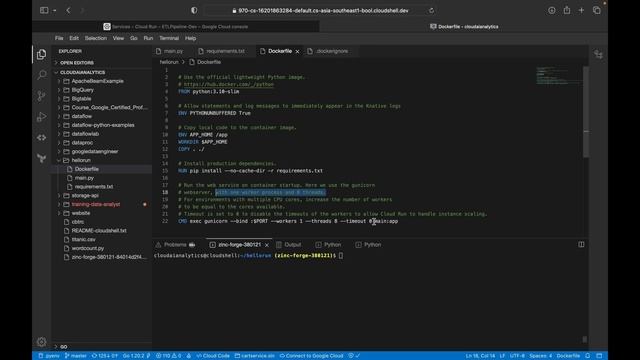The image size is (640, 360).
Task: Expand the Bigtable folder
Action: point(81,99)
